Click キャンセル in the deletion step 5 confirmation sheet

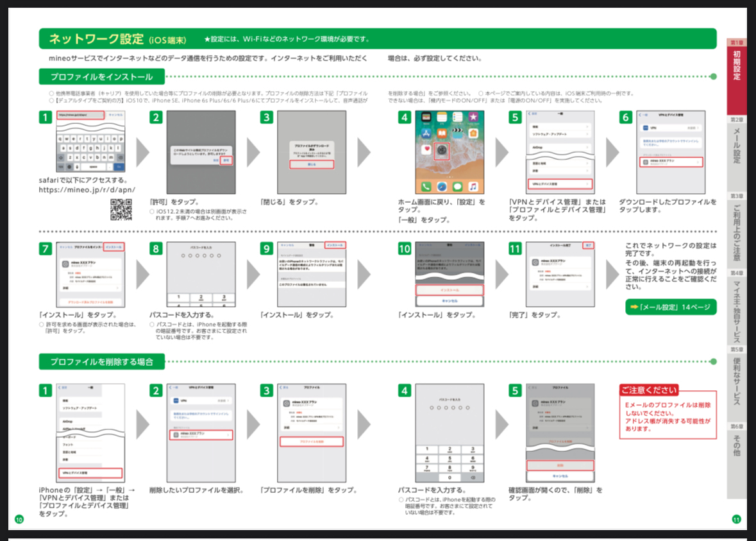click(x=560, y=476)
